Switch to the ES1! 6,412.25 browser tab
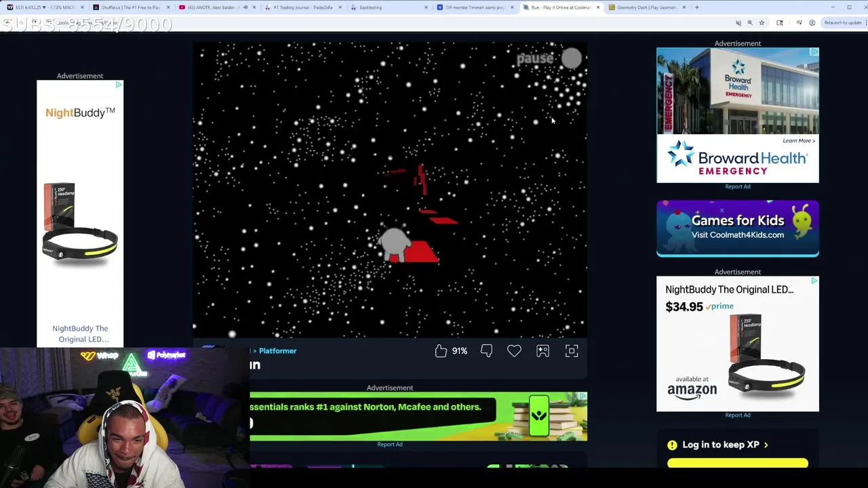The width and height of the screenshot is (868, 488). pos(45,7)
